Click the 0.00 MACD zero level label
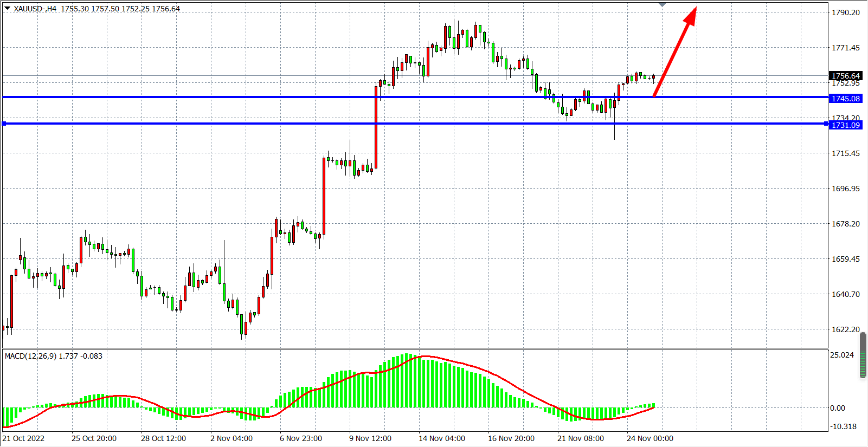Screen dimensions: 868x447 (x=838, y=408)
